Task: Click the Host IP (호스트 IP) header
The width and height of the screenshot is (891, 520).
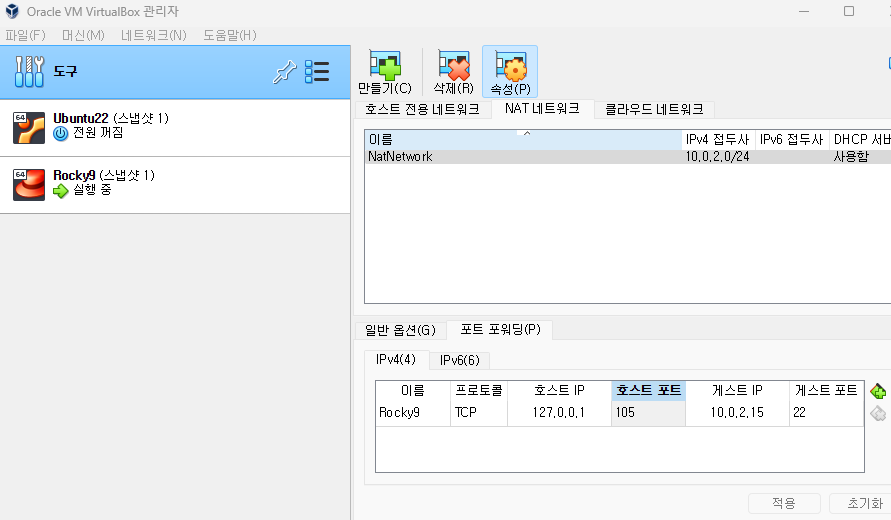Action: (x=559, y=390)
